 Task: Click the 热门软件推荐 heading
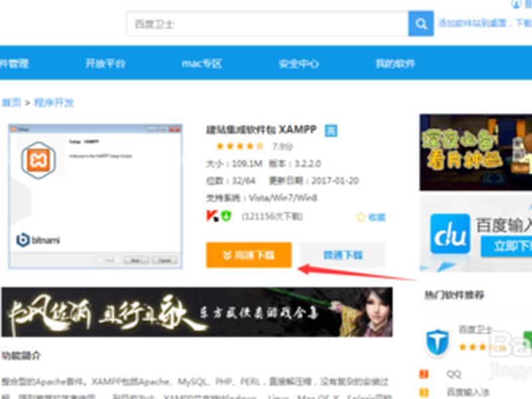[x=454, y=295]
